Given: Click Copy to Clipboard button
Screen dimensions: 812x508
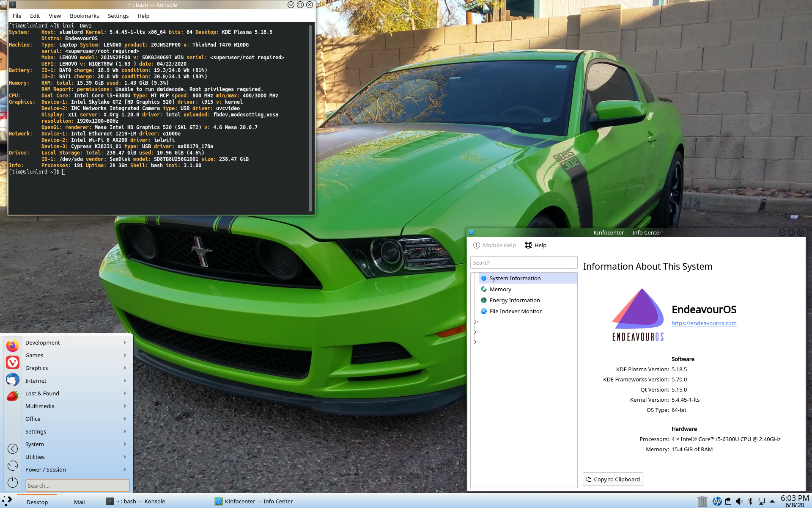Looking at the screenshot, I should pos(613,479).
